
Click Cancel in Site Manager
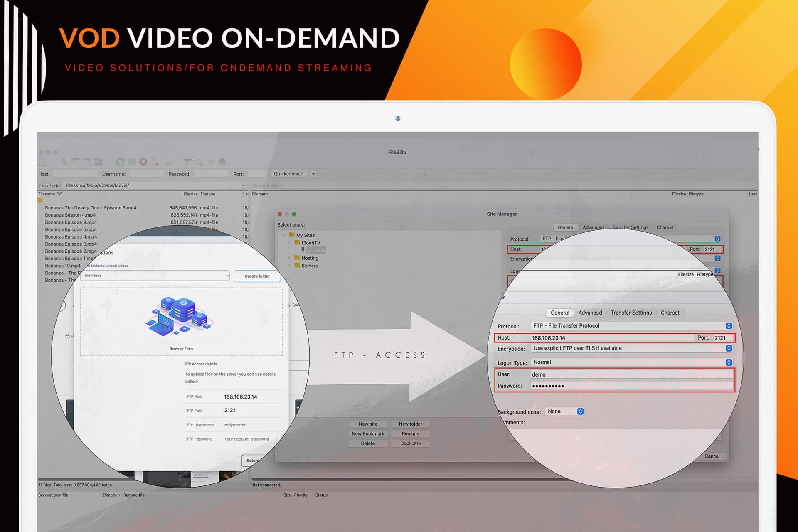[x=712, y=456]
